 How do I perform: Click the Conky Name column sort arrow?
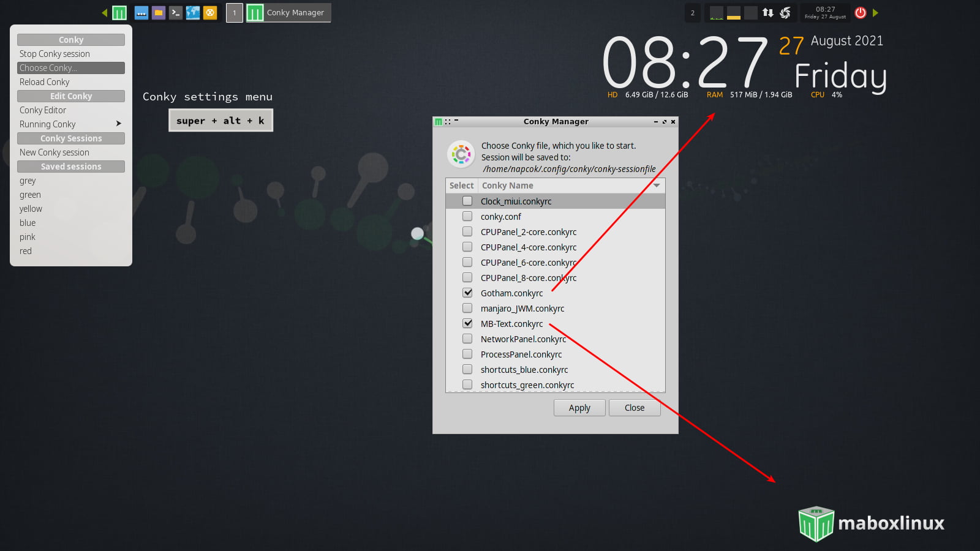[x=657, y=186]
